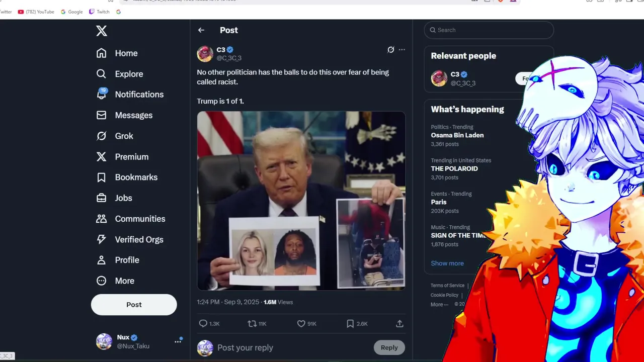The image size is (644, 362).
Task: Open the Paris trending event
Action: click(439, 202)
